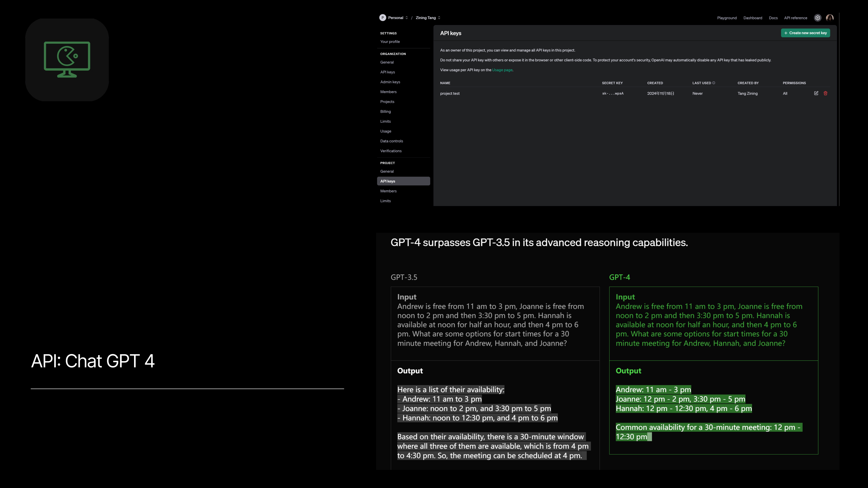The image size is (868, 488).
Task: Open API reference in top navigation
Action: (796, 18)
